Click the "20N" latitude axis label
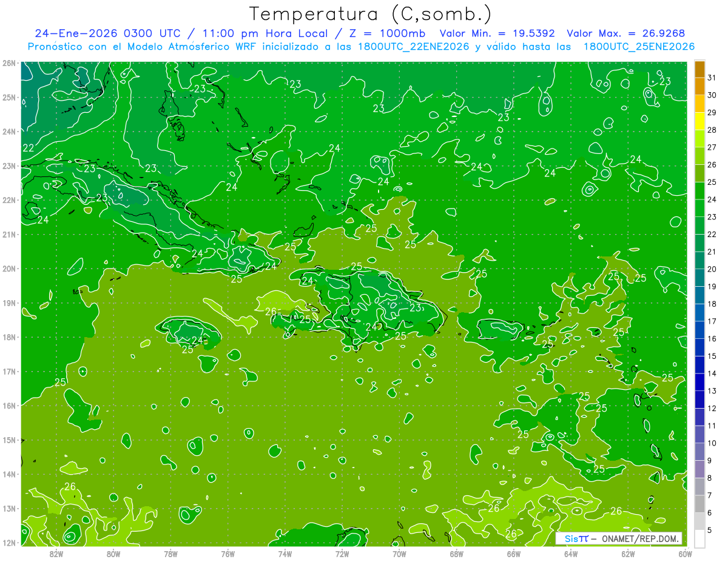Viewport: 728px width, 562px height. coord(9,269)
